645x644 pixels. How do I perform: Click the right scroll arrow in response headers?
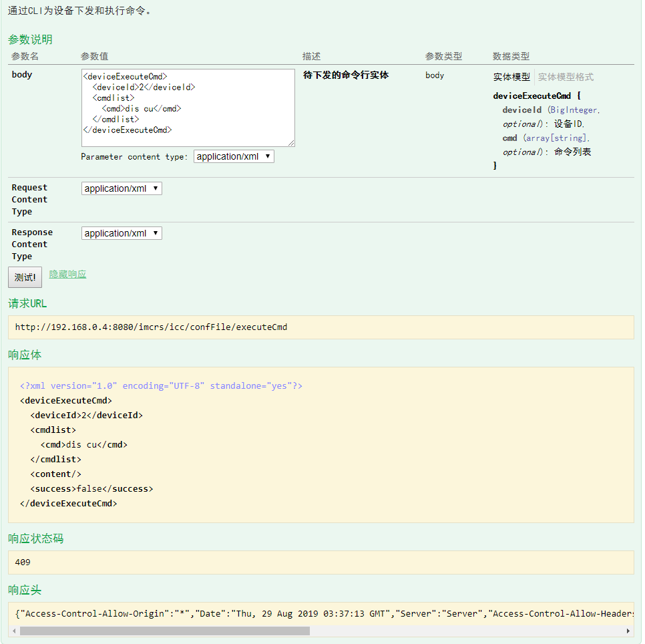point(628,631)
